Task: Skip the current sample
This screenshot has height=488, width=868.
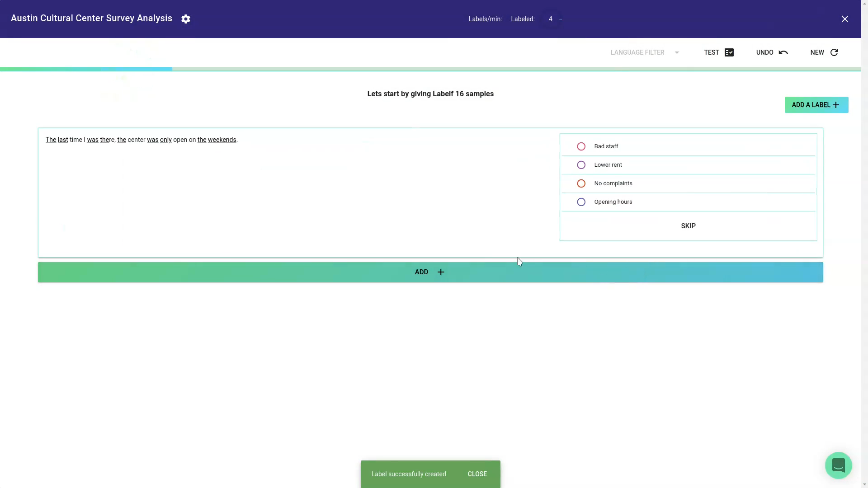Action: point(688,226)
